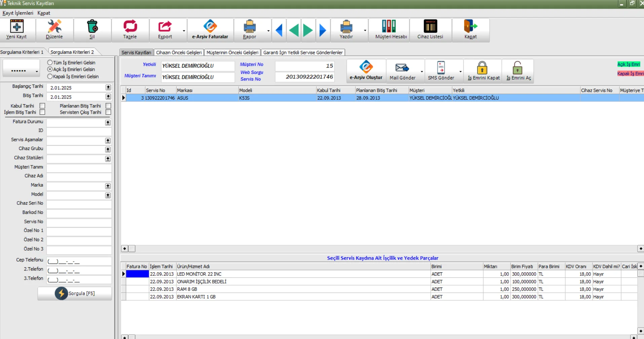Viewport: 644px width, 339px height.
Task: Click the lightning Sorgula [F5] button
Action: pos(75,293)
